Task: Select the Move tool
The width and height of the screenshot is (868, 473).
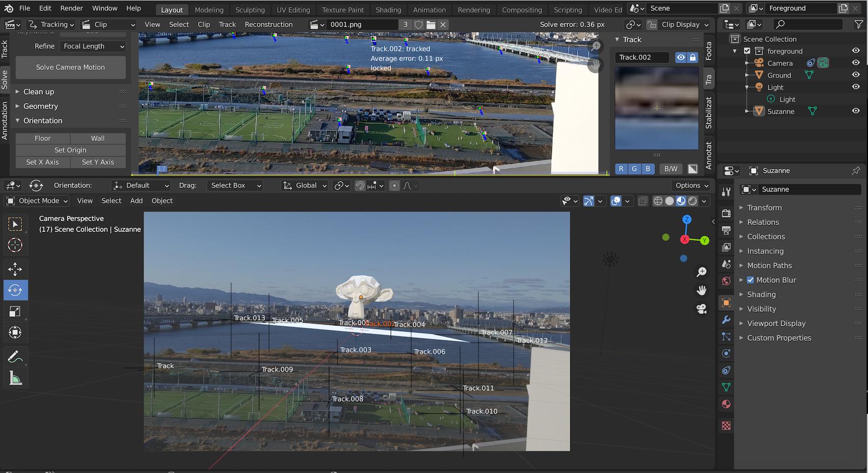Action: click(15, 269)
